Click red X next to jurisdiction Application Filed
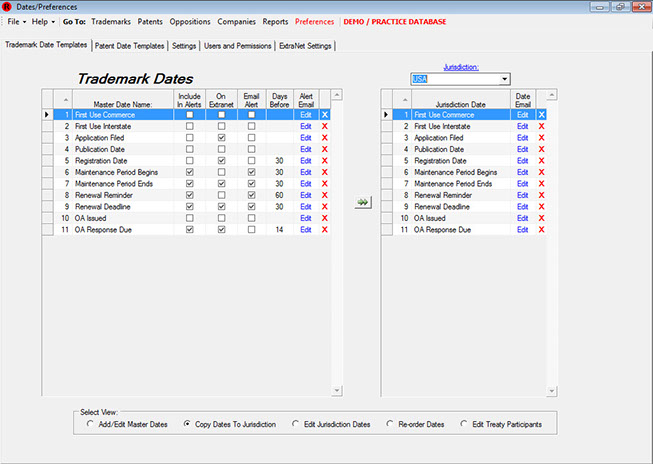Image resolution: width=653 pixels, height=464 pixels. tap(542, 138)
